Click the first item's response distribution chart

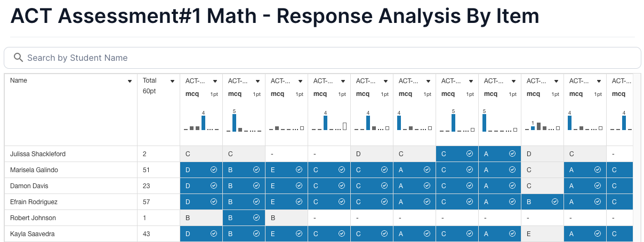[x=201, y=122]
